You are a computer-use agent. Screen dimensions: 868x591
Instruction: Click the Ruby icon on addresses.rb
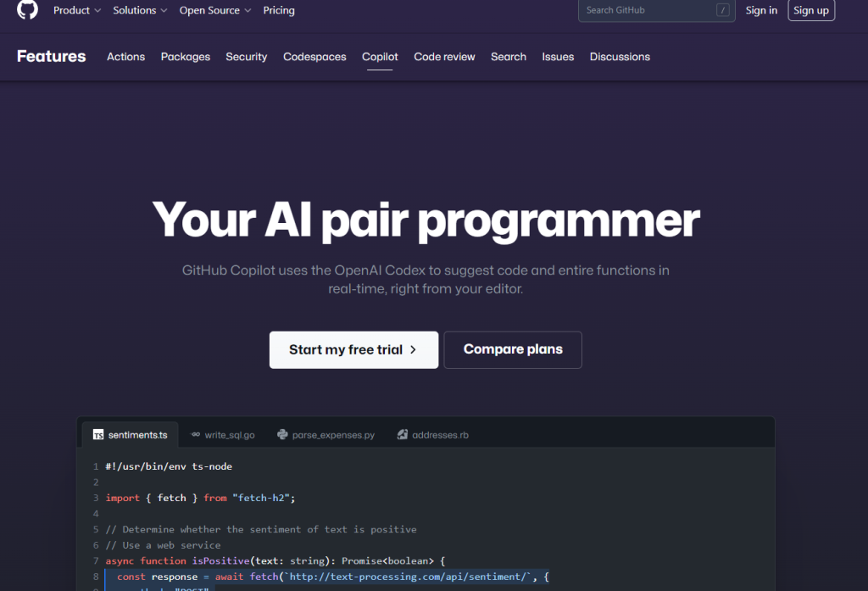[402, 434]
